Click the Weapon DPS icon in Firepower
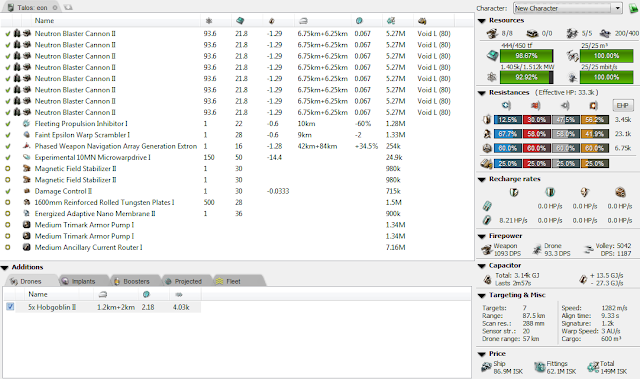 487,250
